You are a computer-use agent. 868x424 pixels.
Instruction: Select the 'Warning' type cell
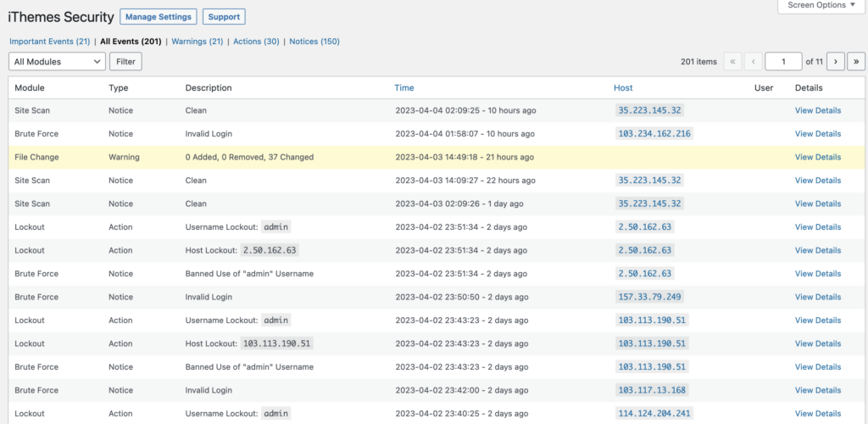[x=124, y=157]
